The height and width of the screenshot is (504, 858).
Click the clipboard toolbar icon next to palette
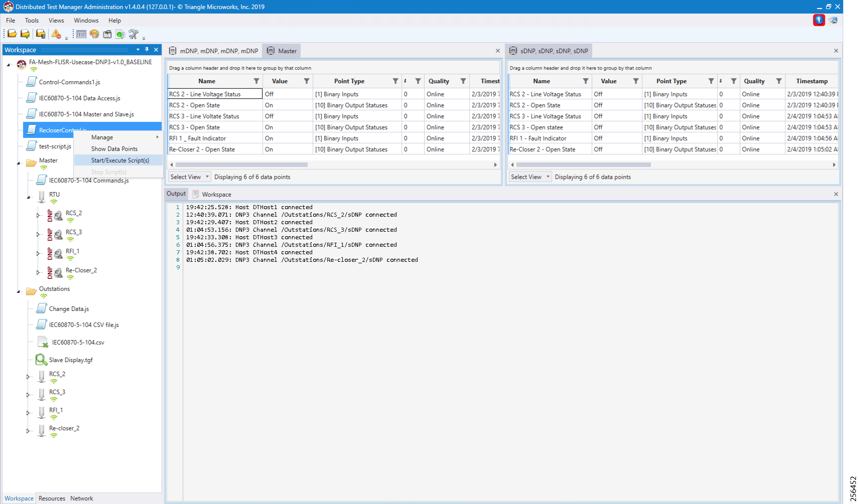point(107,34)
